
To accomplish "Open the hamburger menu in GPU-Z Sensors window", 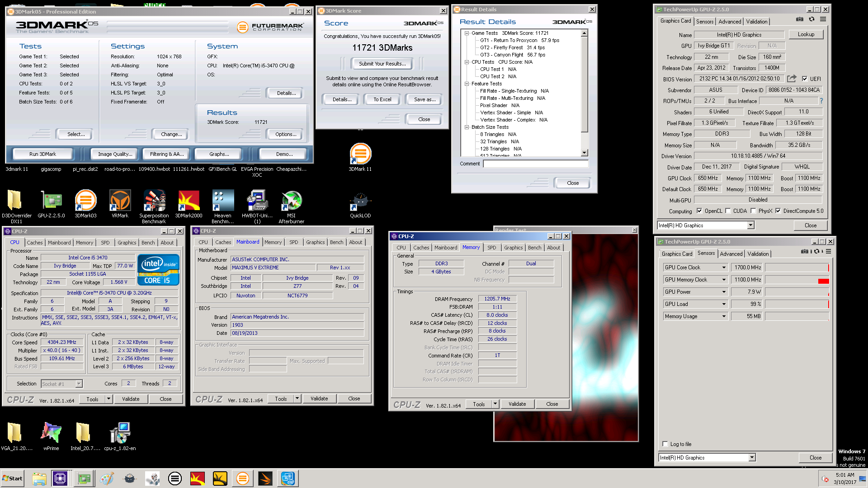I will click(829, 252).
